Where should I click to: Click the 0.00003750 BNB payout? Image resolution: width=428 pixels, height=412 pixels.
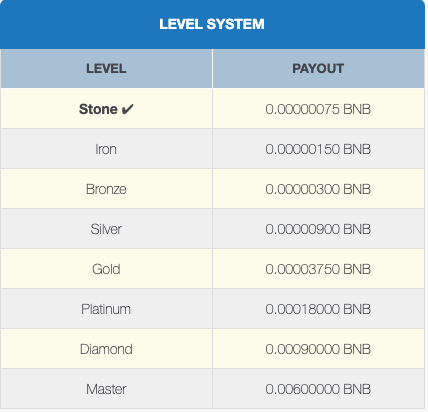click(x=318, y=269)
